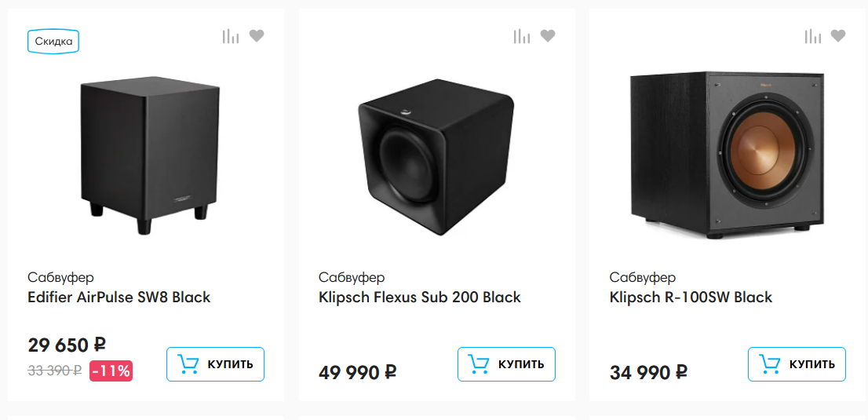The width and height of the screenshot is (868, 420).
Task: Click the Klipsch Flexus Sub 200 image
Action: click(x=436, y=161)
